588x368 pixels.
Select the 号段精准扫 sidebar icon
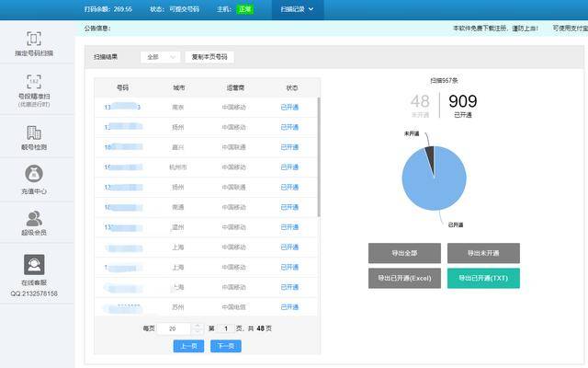[x=34, y=82]
